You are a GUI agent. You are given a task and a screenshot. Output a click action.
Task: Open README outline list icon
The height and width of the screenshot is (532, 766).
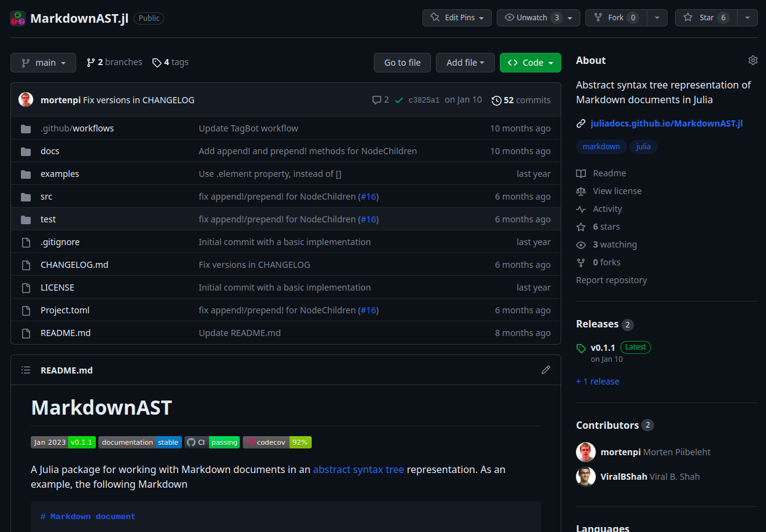(26, 370)
